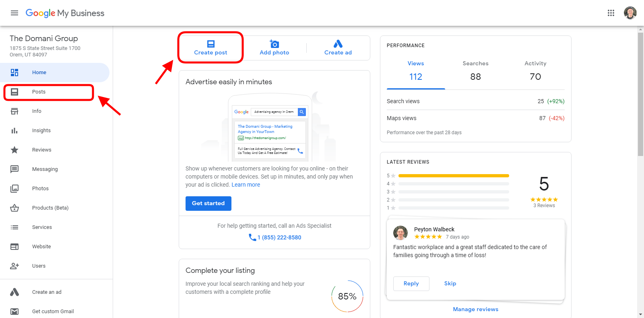Viewport: 644px width, 318px height.
Task: Click the Photos gallery icon
Action: (14, 189)
